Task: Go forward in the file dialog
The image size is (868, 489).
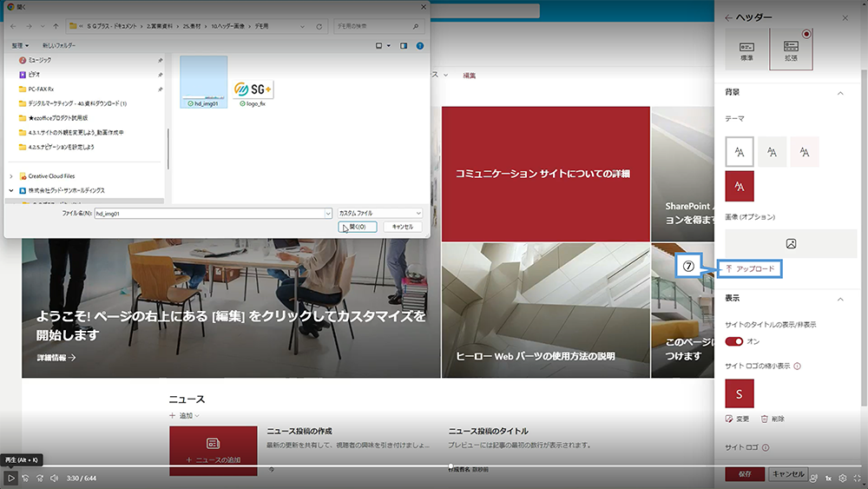Action: [x=29, y=26]
